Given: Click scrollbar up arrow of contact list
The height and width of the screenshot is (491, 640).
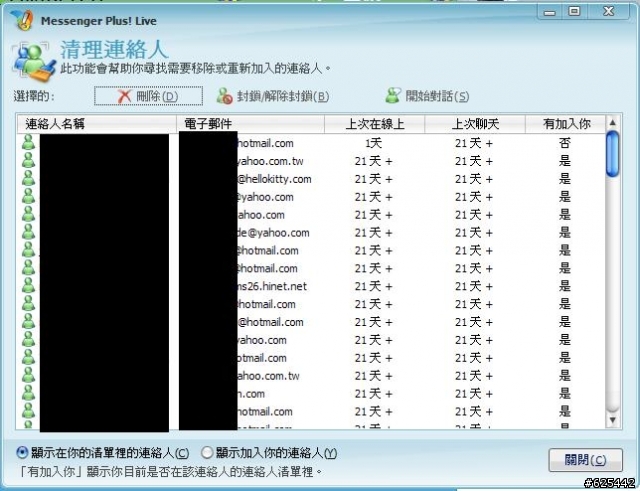Looking at the screenshot, I should coord(612,122).
